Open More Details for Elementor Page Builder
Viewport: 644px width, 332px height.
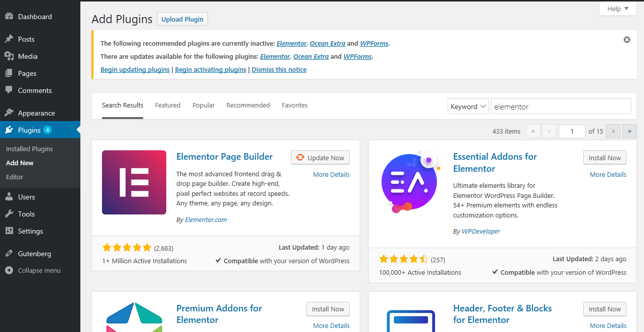[x=331, y=174]
